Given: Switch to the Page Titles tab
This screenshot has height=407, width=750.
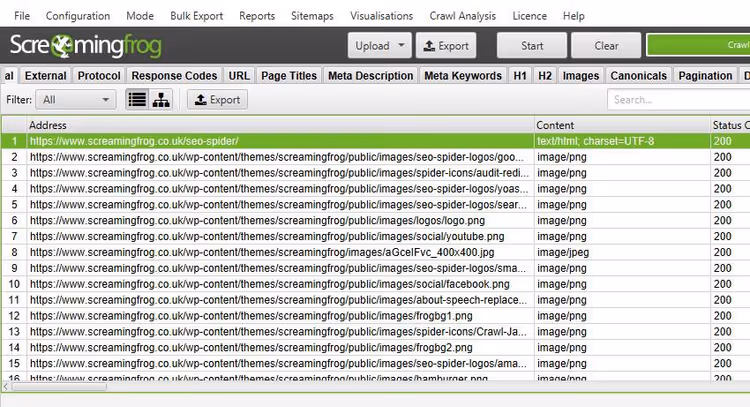Looking at the screenshot, I should click(289, 76).
